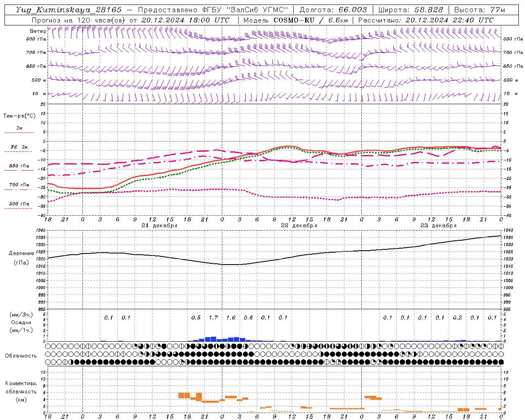Click the 0.5 precipitation total
The width and height of the screenshot is (525, 420).
(x=196, y=317)
